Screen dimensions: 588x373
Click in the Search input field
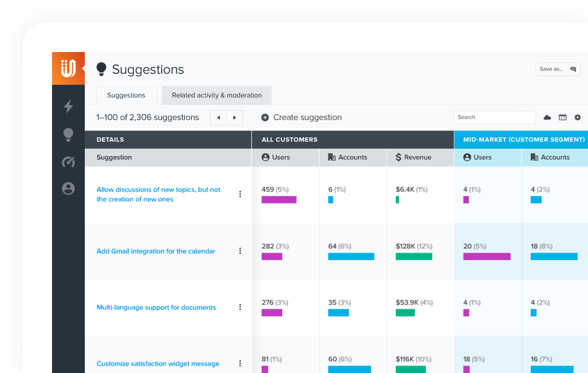[x=494, y=118]
